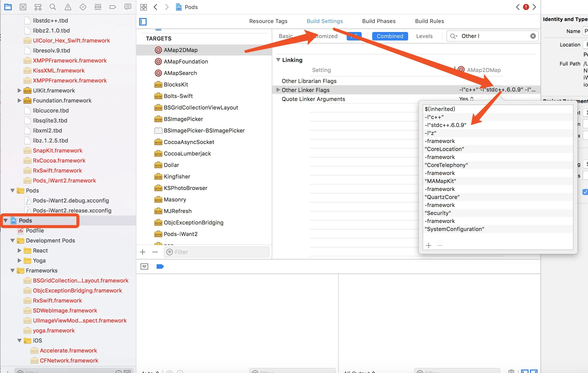
Task: Open the report navigator icon
Action: point(128,7)
